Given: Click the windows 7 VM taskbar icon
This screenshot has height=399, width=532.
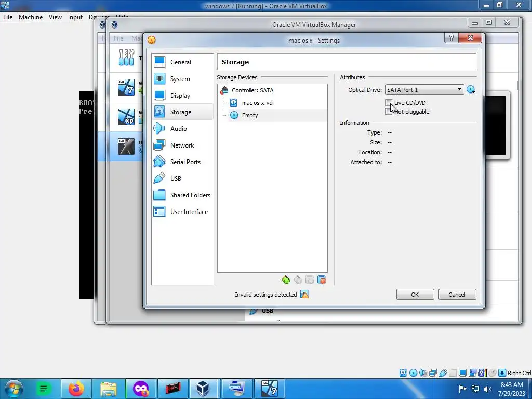Looking at the screenshot, I should 269,389.
